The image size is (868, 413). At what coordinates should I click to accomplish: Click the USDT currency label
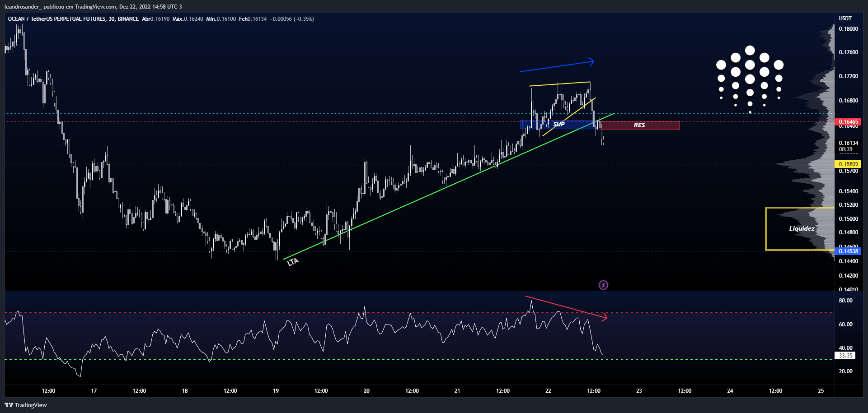pyautogui.click(x=845, y=19)
